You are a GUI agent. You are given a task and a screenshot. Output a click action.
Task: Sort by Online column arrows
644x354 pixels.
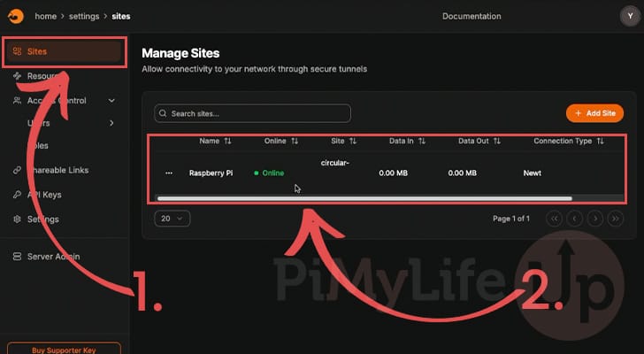(x=295, y=141)
